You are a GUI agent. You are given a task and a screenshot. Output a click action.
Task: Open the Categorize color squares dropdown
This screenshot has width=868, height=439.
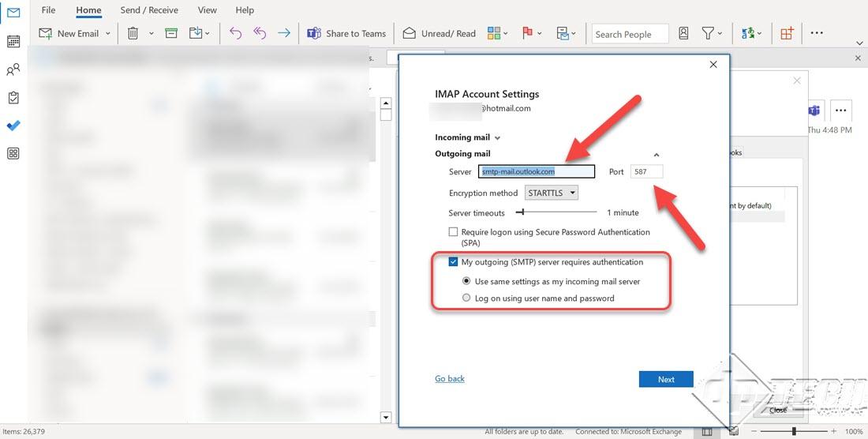[497, 33]
